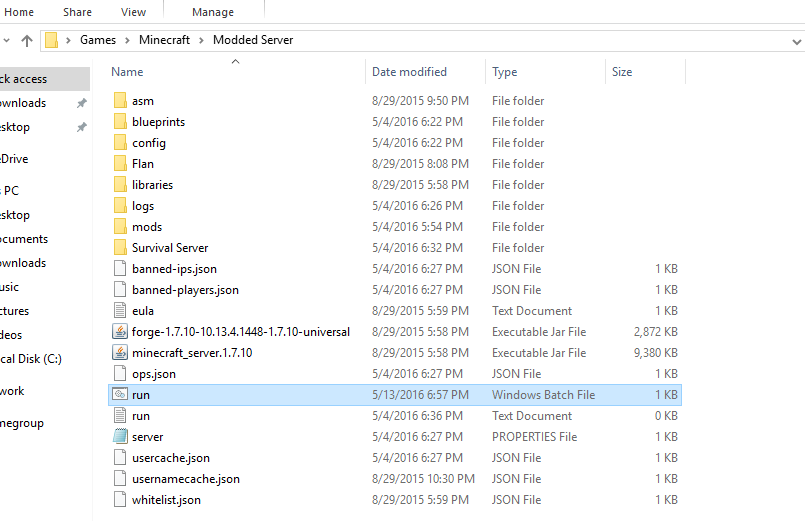
Task: Select the blueprints folder icon
Action: point(120,122)
